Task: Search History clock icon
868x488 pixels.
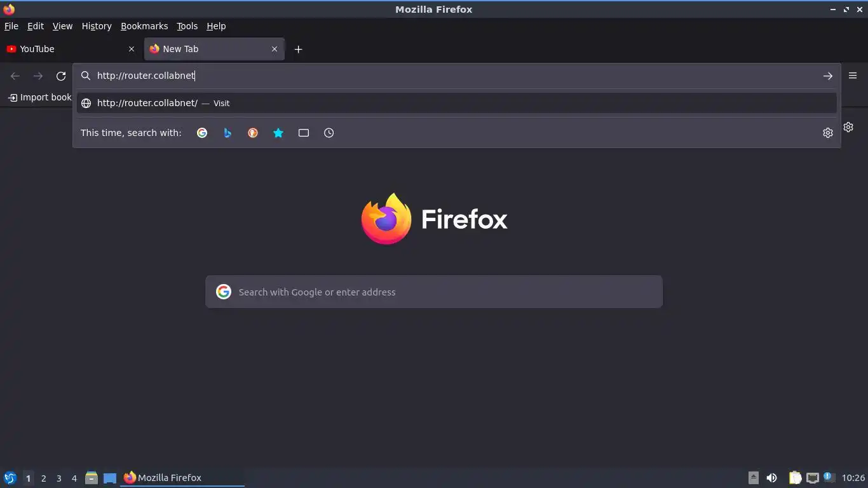Action: tap(329, 133)
